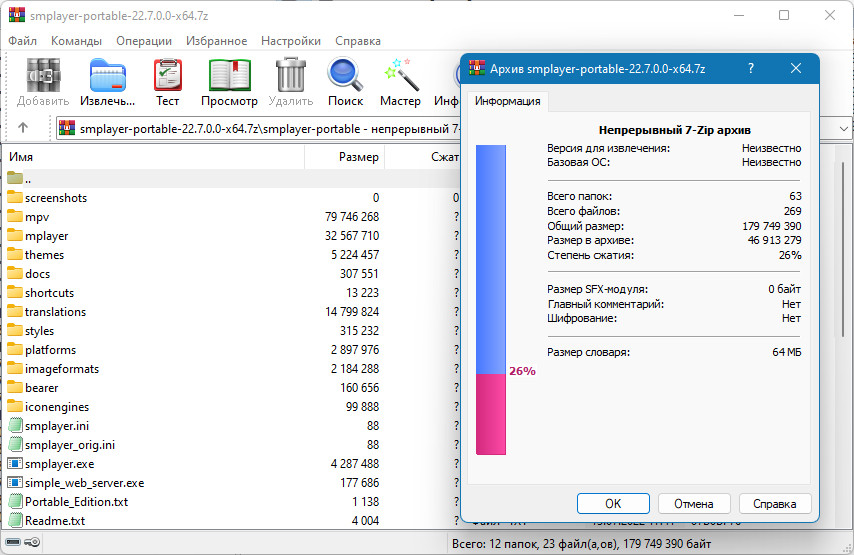Image resolution: width=854 pixels, height=555 pixels.
Task: Select the shortcuts folder row
Action: [231, 292]
